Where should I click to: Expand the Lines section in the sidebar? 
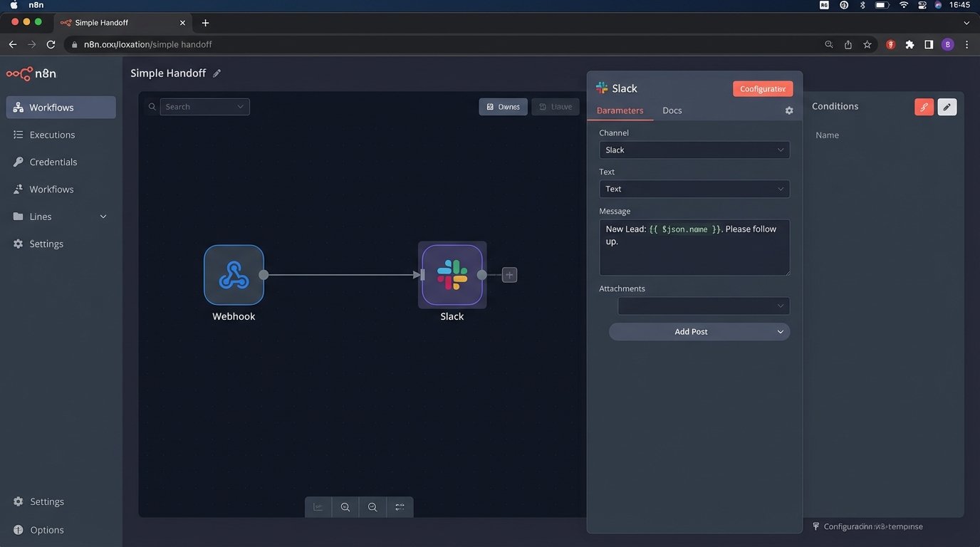(x=103, y=216)
